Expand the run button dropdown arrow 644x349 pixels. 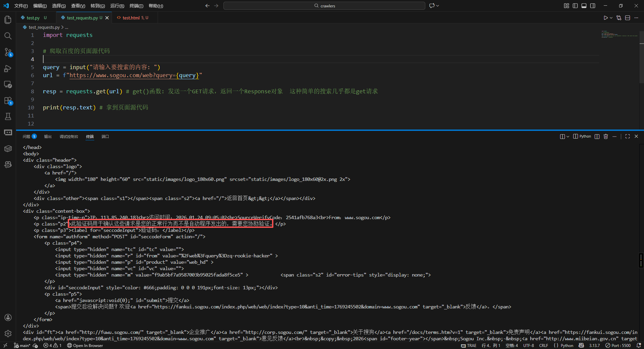tap(611, 18)
